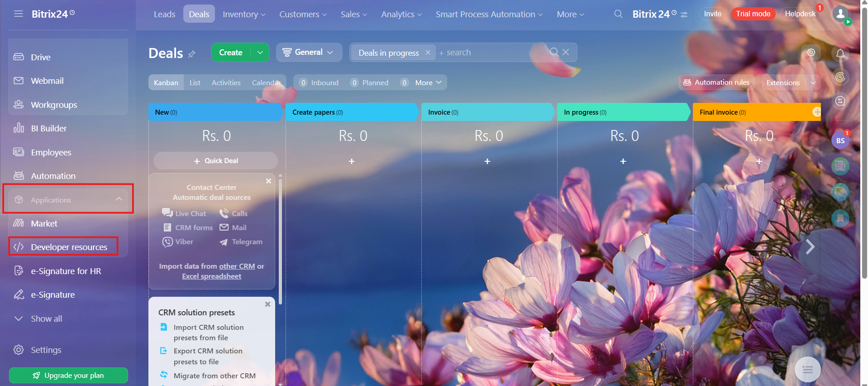The width and height of the screenshot is (868, 386).
Task: Open the BS chat avatar
Action: click(840, 140)
